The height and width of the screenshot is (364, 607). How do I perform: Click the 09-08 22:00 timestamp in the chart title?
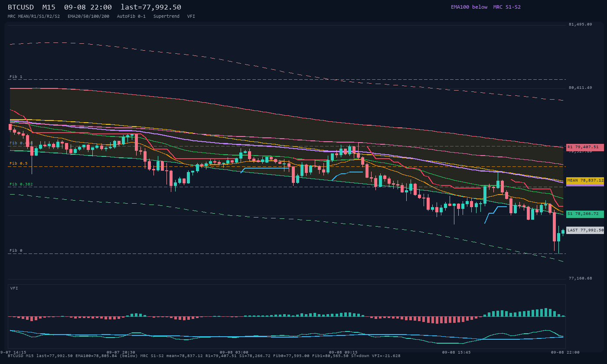tap(88, 7)
